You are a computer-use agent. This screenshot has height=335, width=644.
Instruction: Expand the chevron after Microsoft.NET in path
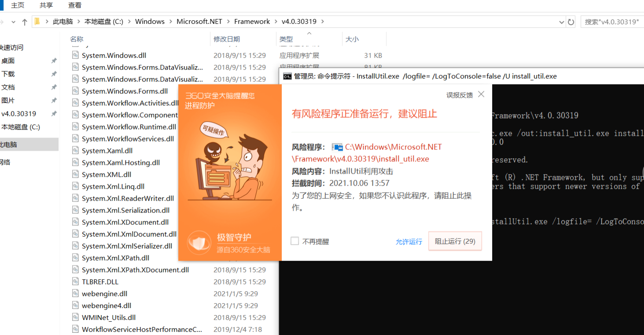tap(228, 22)
